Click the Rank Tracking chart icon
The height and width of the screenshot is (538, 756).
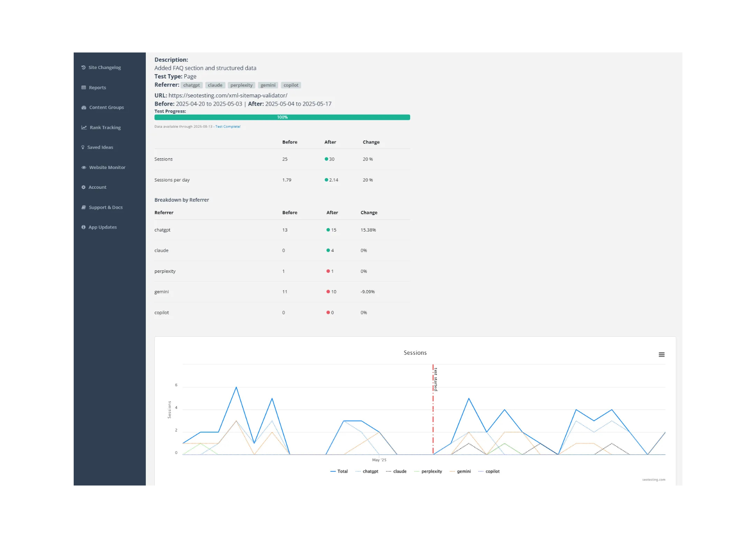click(x=84, y=128)
